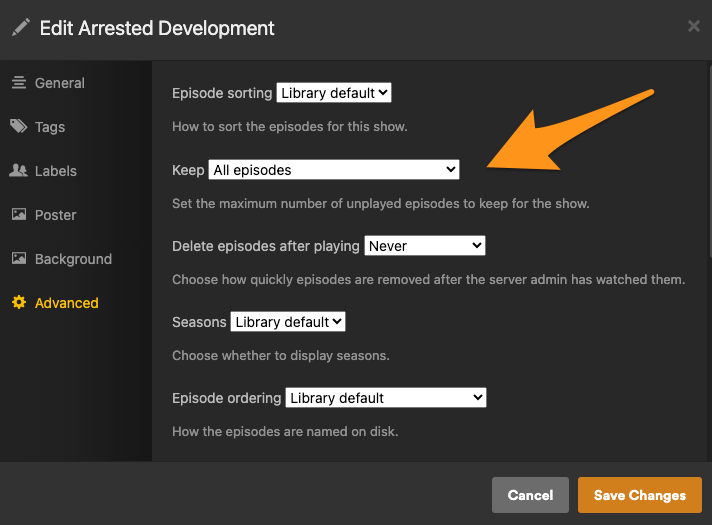The image size is (712, 525).
Task: Select the Advanced section
Action: pyautogui.click(x=66, y=303)
